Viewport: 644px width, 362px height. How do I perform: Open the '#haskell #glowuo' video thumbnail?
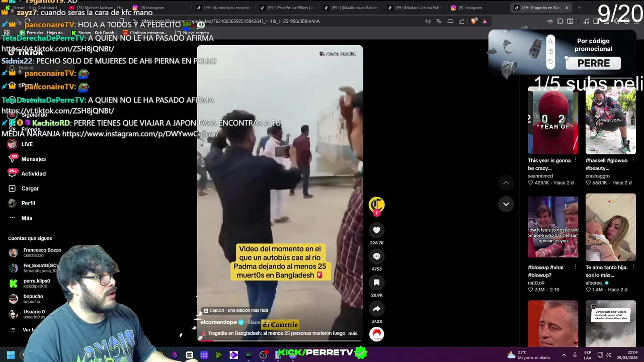coord(611,120)
